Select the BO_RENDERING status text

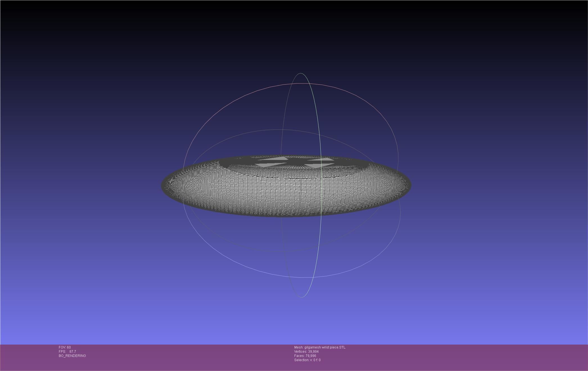(x=72, y=356)
